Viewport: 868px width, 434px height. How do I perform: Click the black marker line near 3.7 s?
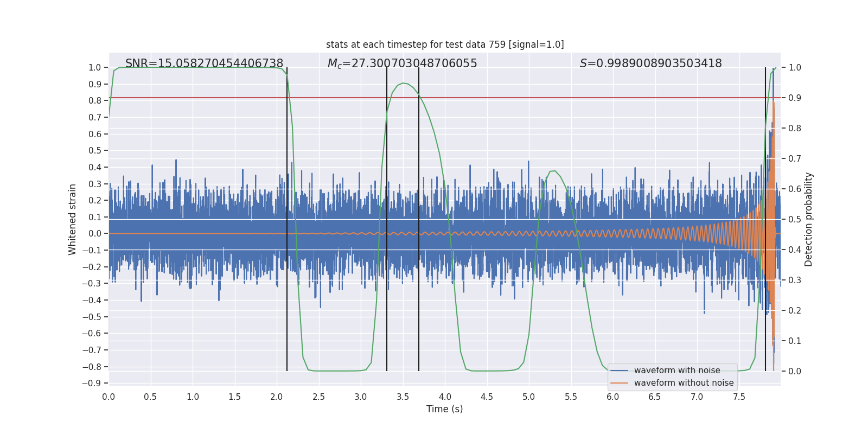(x=419, y=219)
